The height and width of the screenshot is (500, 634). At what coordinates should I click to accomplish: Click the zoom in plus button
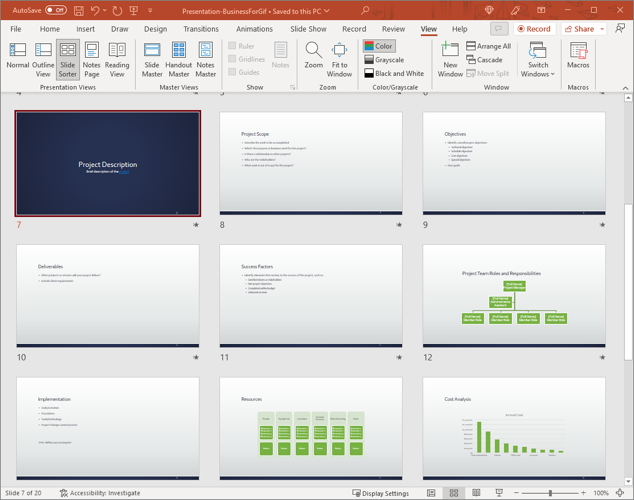pos(583,493)
